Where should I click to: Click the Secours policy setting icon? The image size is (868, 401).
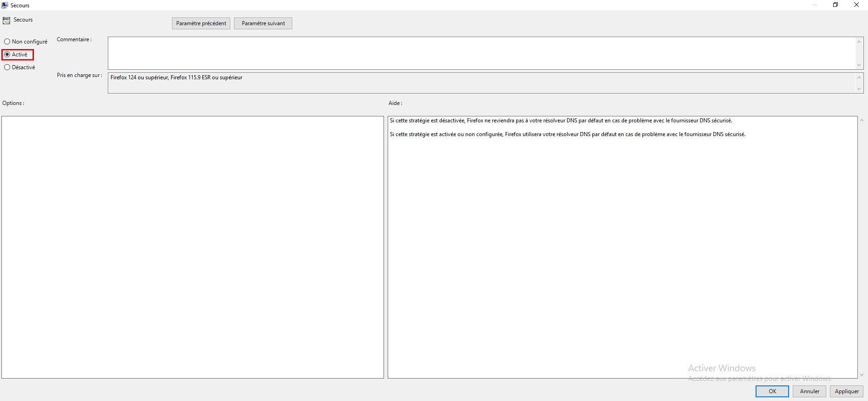tap(6, 20)
